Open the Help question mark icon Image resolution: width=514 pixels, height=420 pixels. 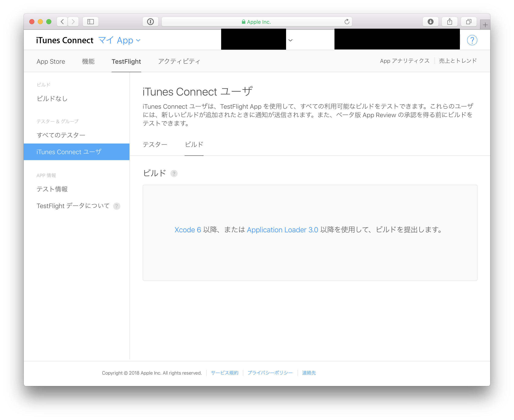pyautogui.click(x=472, y=40)
